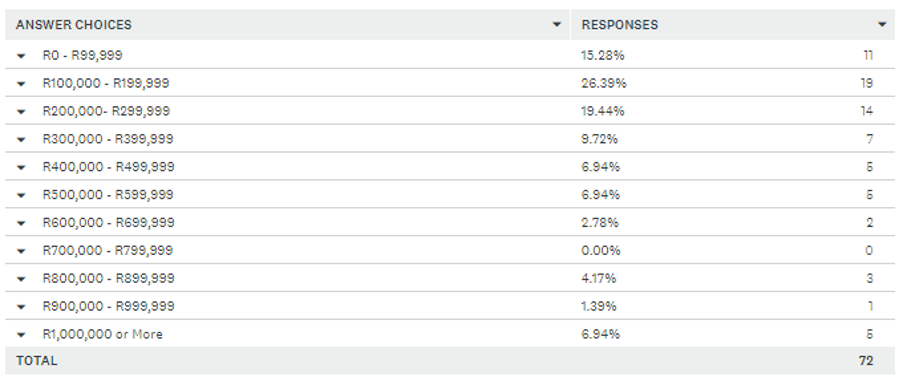Viewport: 904px width, 386px height.
Task: Open the Answer Choices column sort dropdown
Action: [556, 25]
